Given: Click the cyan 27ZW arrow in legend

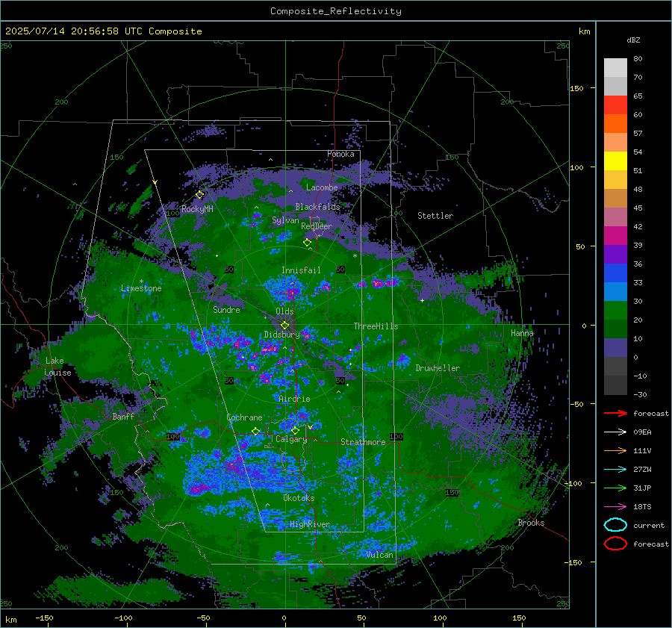Looking at the screenshot, I should (615, 470).
